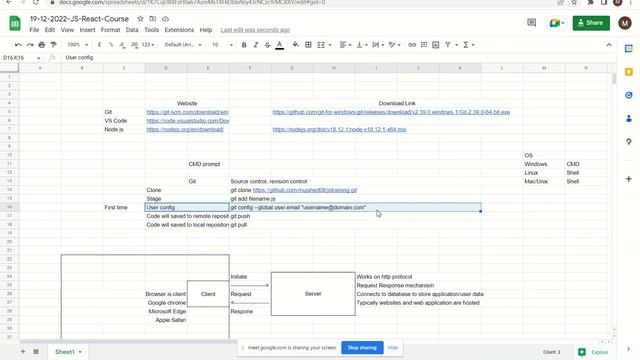640x360 pixels.
Task: Click the Move to folder icon
Action: coord(153,19)
